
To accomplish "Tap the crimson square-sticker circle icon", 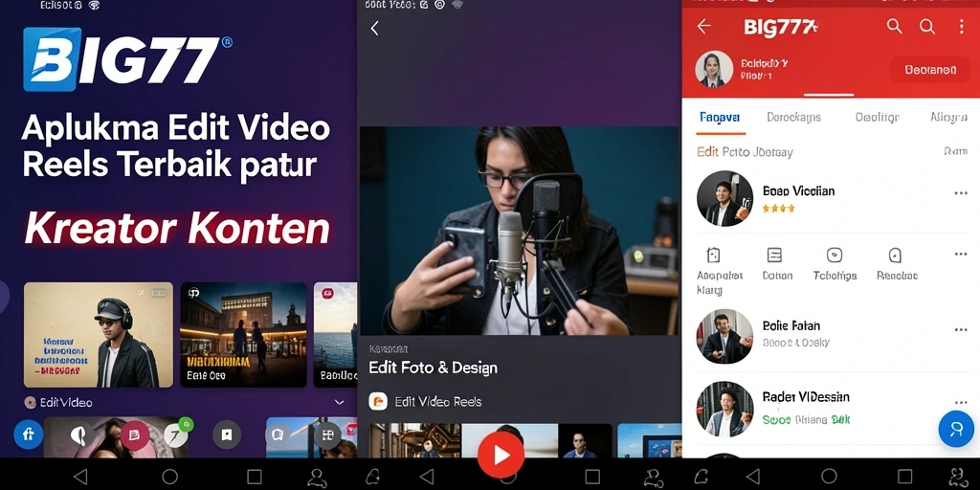I will point(135,435).
